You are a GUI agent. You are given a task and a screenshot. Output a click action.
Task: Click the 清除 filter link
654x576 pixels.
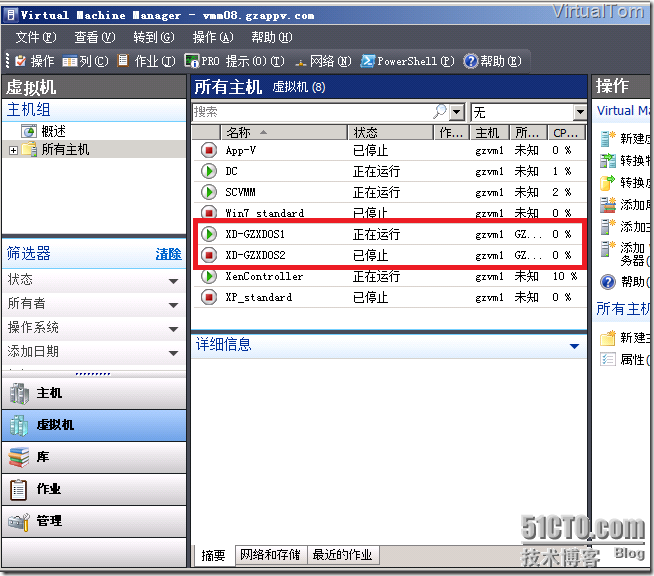click(169, 254)
